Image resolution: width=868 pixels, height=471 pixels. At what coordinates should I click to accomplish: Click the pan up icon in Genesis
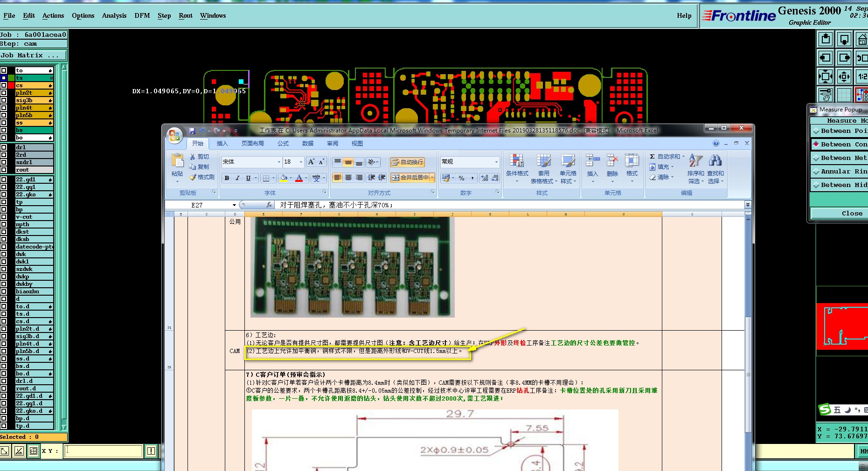[826, 39]
